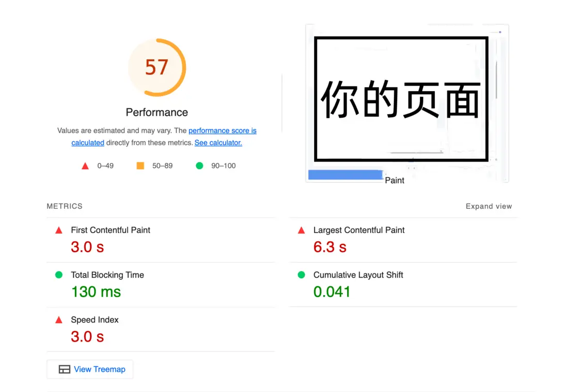Click the treemap icon in View Treemap
Viewport: 567px width, 392px height.
pos(65,369)
